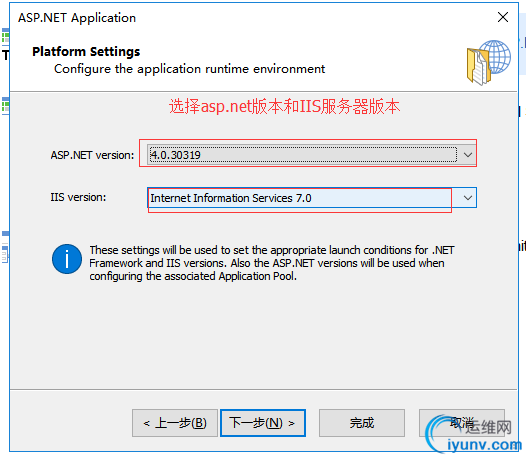Click the 'IIS version:' label
The image size is (528, 461).
(78, 197)
